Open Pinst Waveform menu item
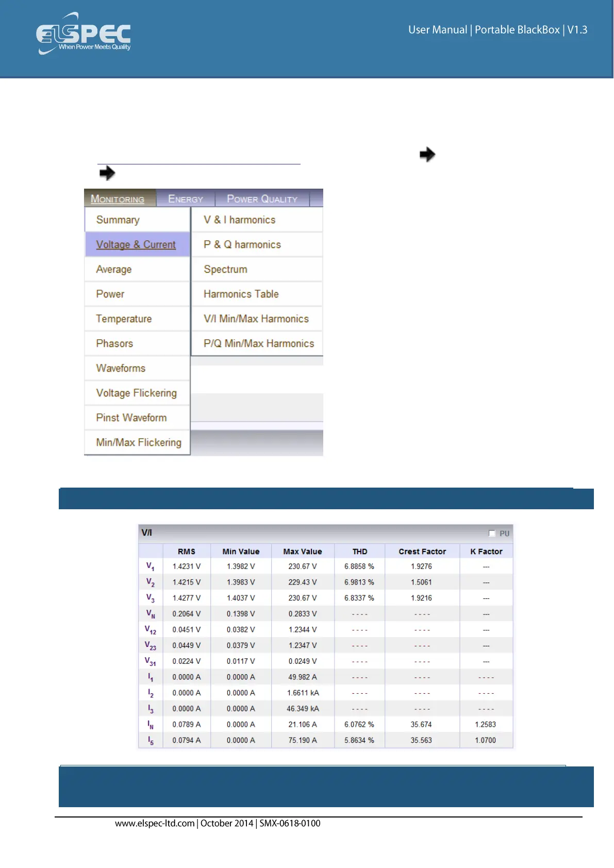 [137, 418]
